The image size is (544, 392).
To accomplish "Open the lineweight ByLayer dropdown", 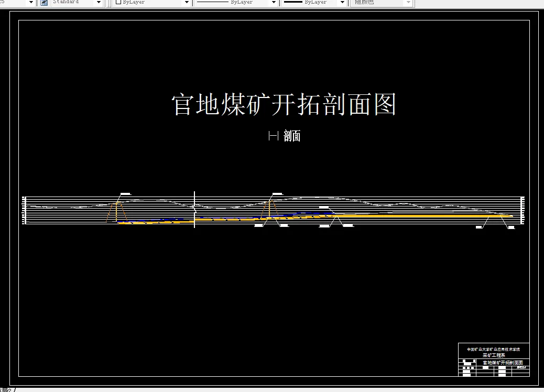I will click(341, 3).
